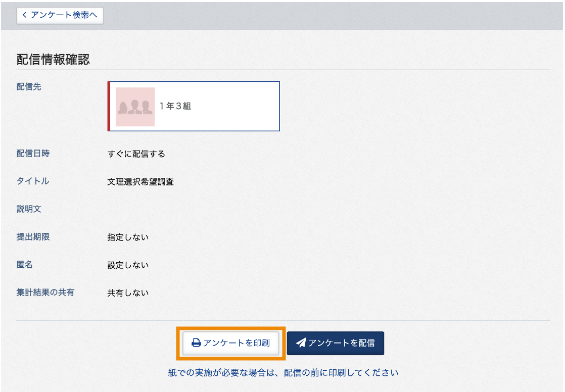
Task: Click the group avatar thumbnail for 1年3組
Action: 135,107
